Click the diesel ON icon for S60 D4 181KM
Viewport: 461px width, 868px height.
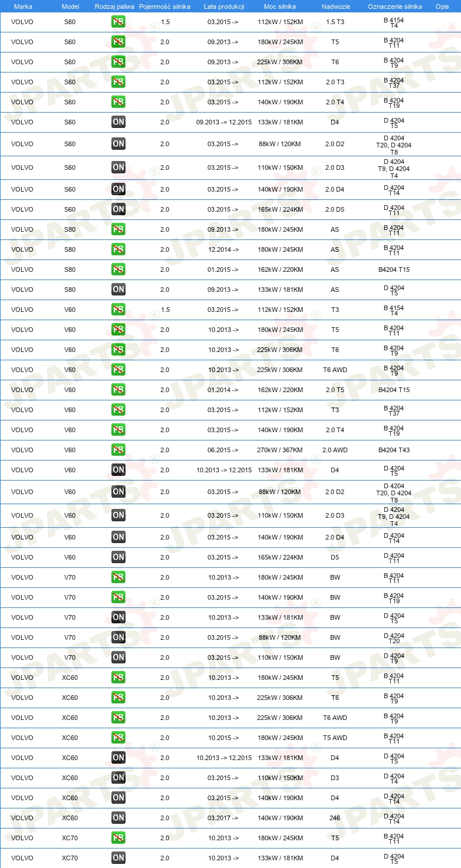coord(118,122)
